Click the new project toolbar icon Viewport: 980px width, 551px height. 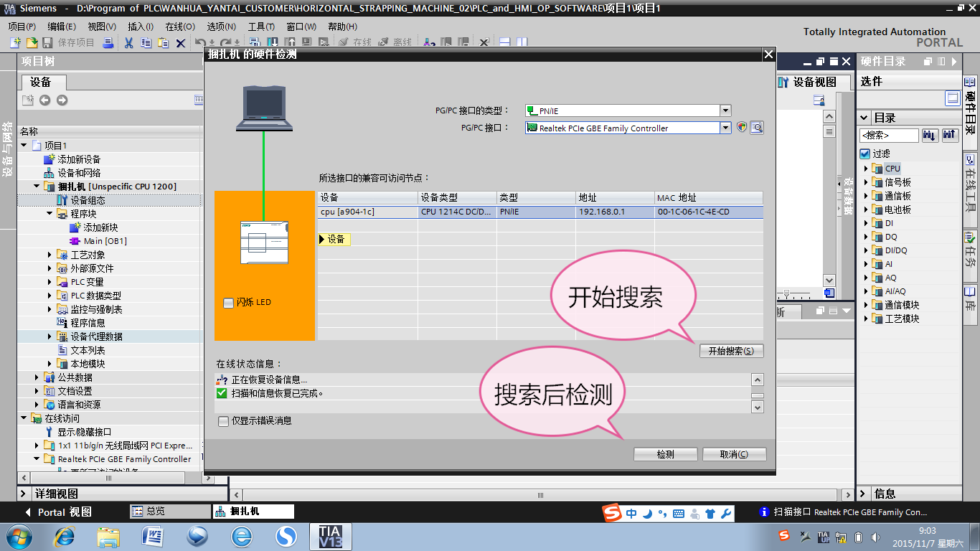[x=16, y=43]
